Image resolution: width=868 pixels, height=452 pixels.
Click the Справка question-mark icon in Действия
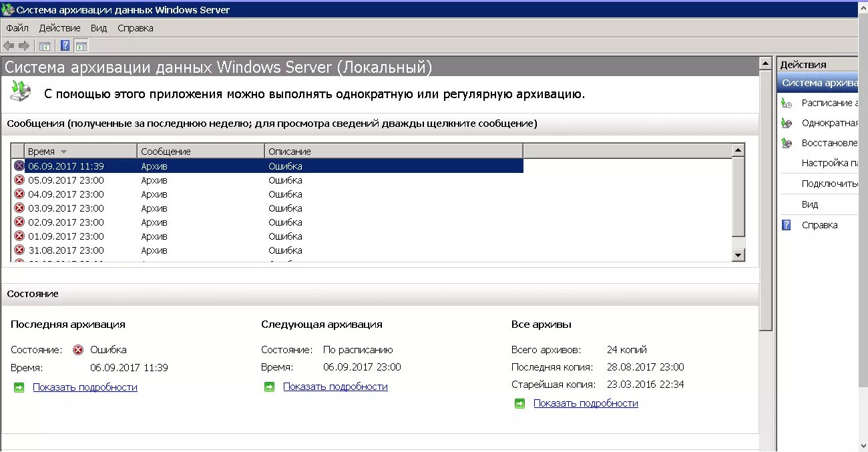click(787, 225)
